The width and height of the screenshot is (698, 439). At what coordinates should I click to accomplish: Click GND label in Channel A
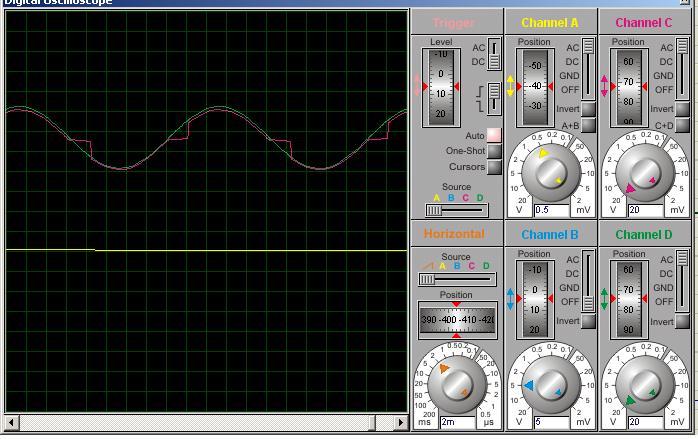click(x=570, y=76)
